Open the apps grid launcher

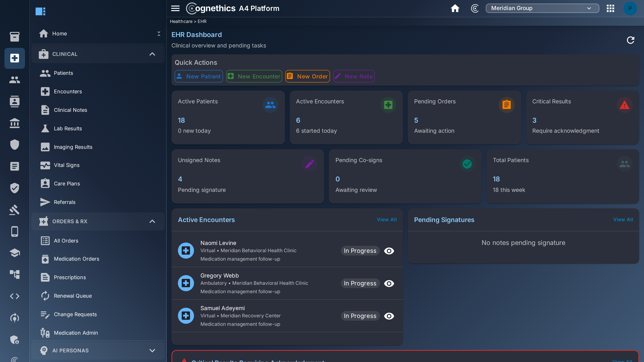coord(610,8)
